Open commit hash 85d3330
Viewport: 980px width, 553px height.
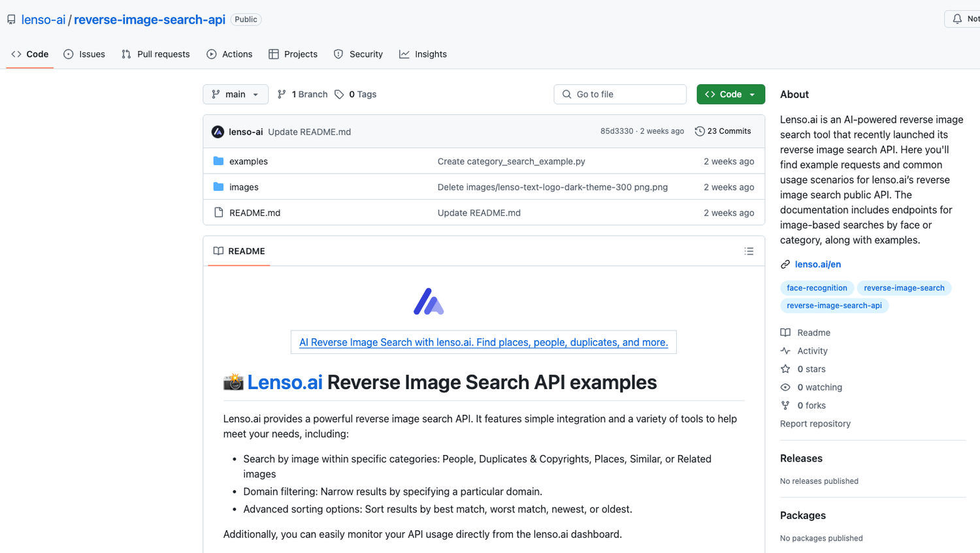click(617, 131)
